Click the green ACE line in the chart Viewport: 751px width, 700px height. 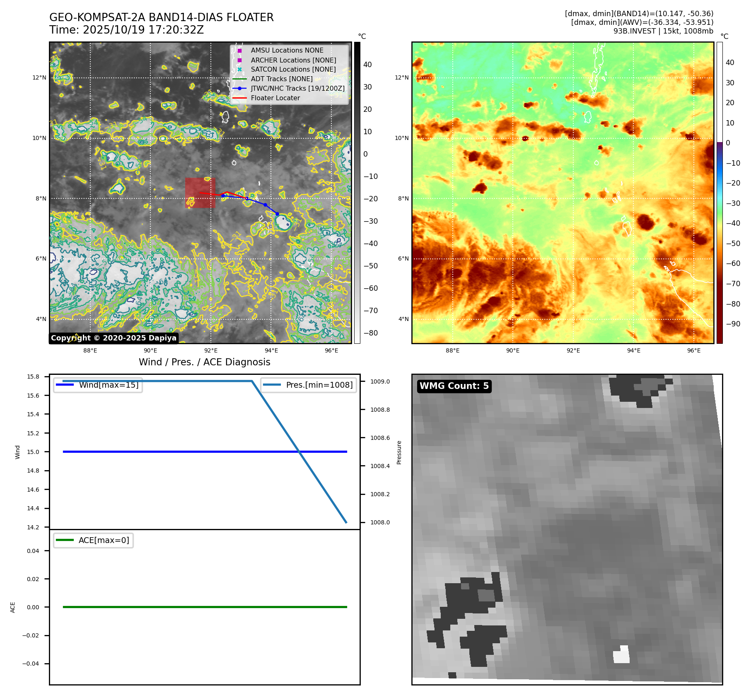coord(205,607)
